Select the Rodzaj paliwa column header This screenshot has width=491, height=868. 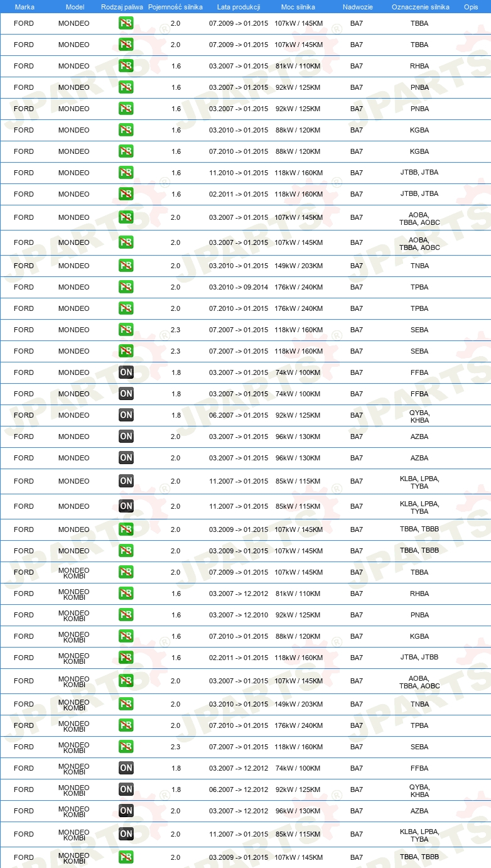click(122, 7)
